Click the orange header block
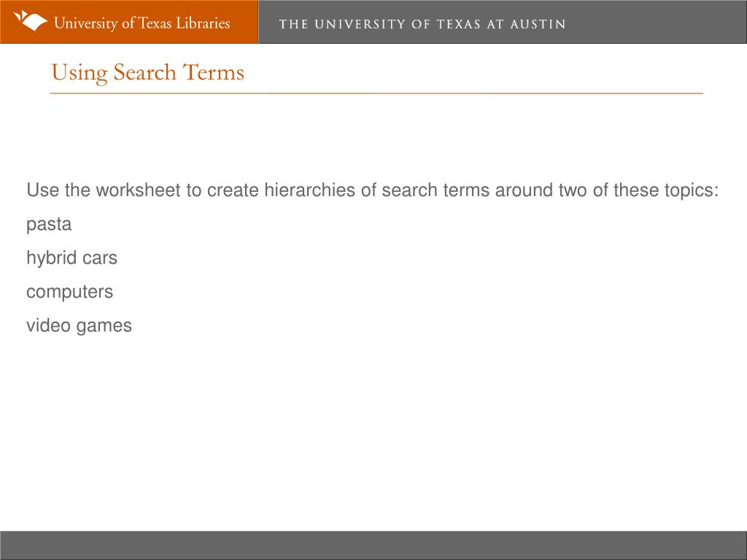The width and height of the screenshot is (747, 560). 129,22
